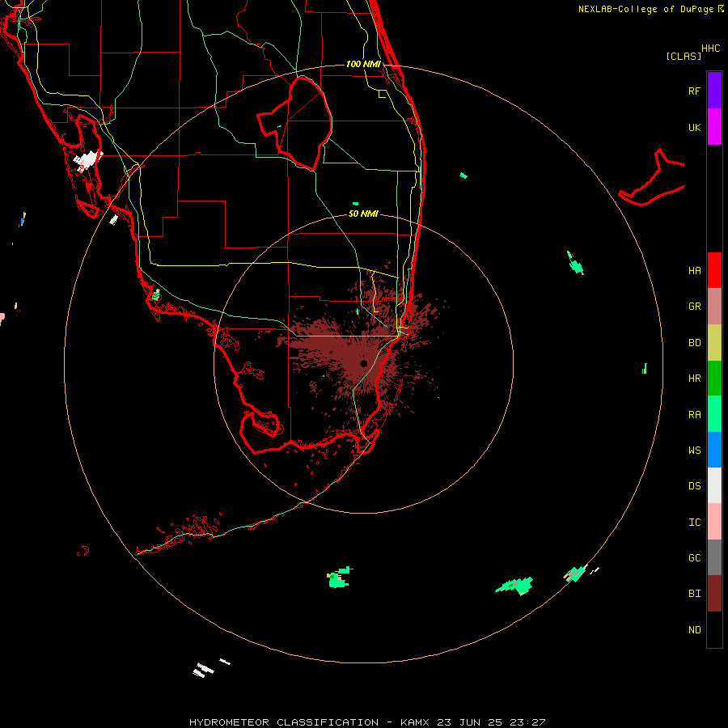
Task: Select the DS white legend swatch
Action: click(714, 485)
